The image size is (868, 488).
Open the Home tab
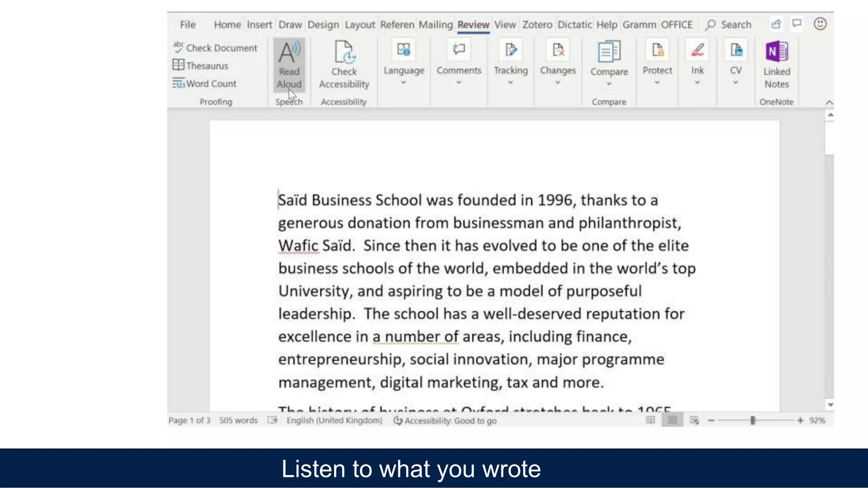[x=227, y=25]
